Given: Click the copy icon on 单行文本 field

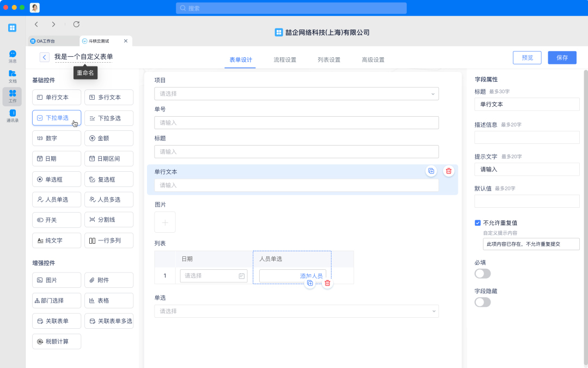Looking at the screenshot, I should click(x=431, y=171).
